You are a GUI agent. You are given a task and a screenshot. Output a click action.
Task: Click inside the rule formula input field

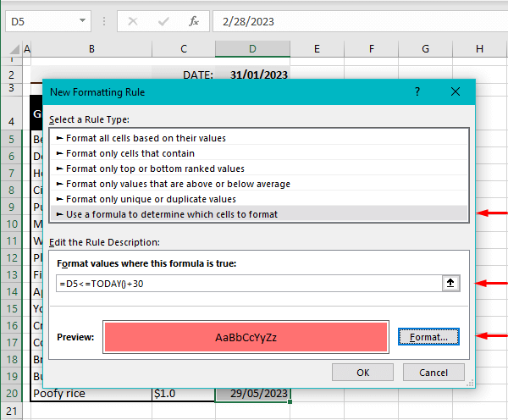(x=246, y=284)
